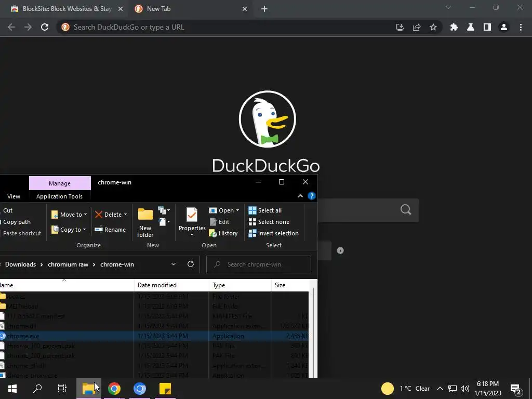Open file History from the ribbon

point(223,233)
